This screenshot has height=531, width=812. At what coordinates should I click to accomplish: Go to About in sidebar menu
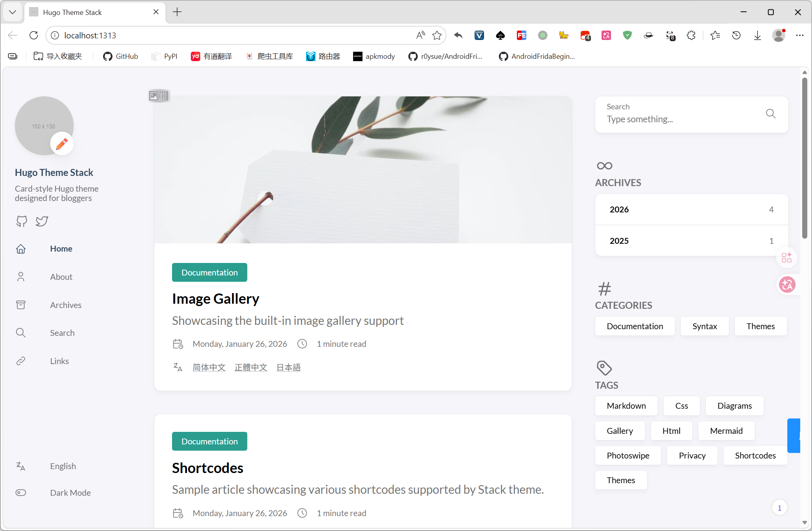[x=61, y=277]
